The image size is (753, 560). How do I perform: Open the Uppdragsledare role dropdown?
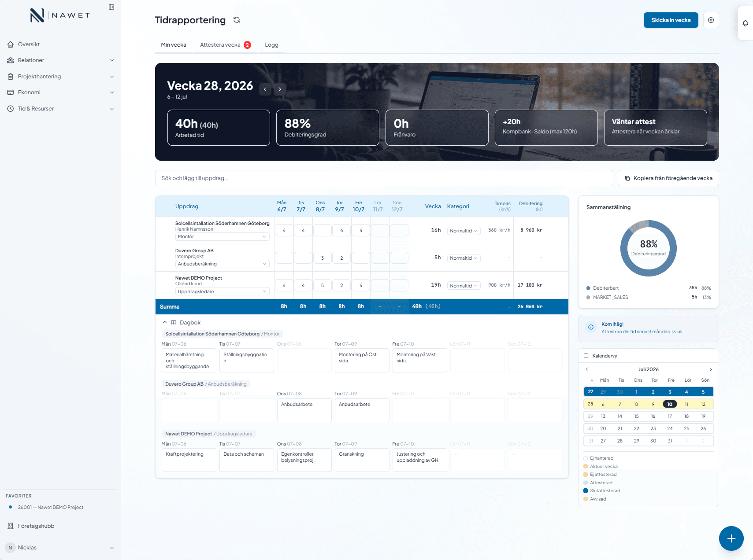pos(223,291)
